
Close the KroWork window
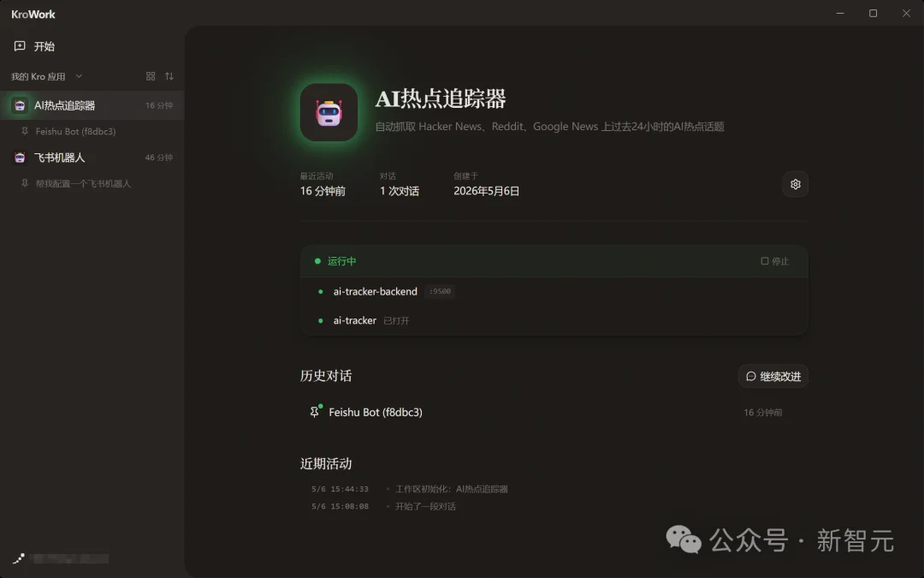(x=906, y=13)
